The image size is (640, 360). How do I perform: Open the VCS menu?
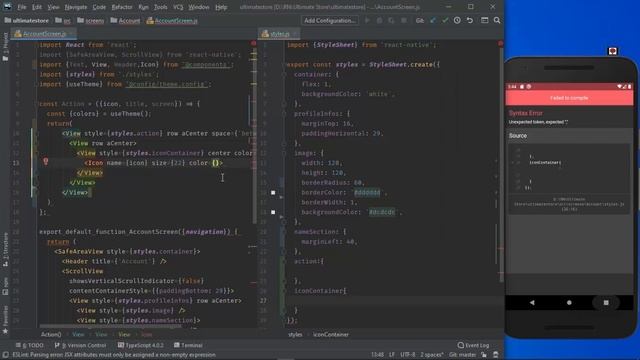[x=178, y=7]
